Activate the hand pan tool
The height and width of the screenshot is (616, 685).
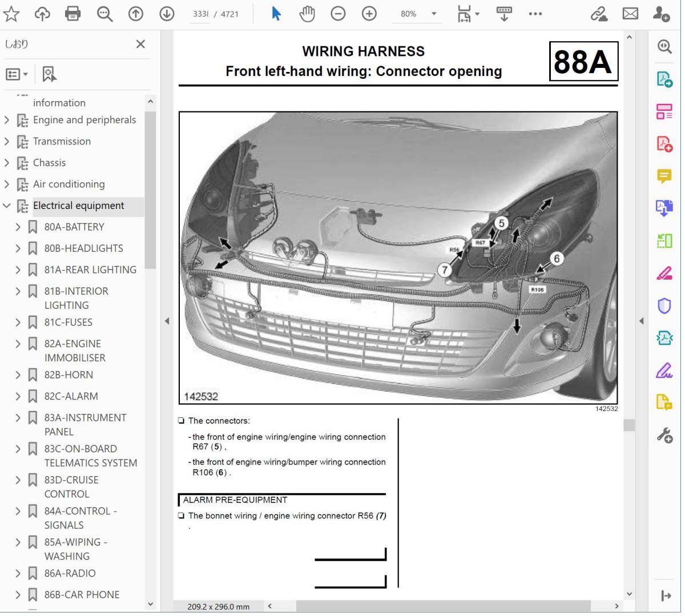[307, 14]
